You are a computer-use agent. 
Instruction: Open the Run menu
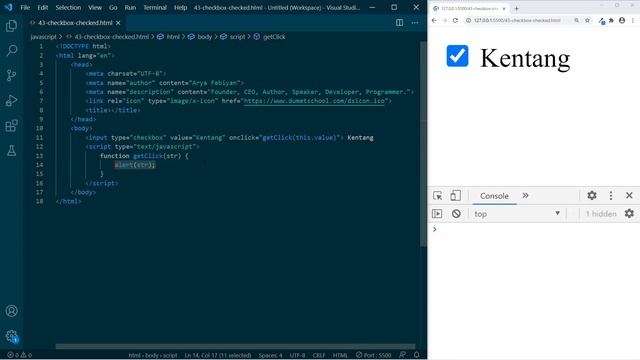point(130,7)
